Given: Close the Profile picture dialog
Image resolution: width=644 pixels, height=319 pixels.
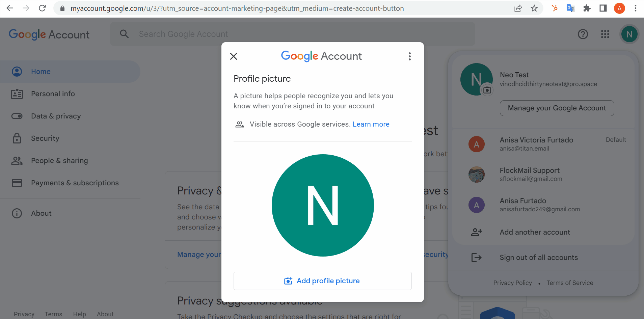Looking at the screenshot, I should pyautogui.click(x=234, y=56).
